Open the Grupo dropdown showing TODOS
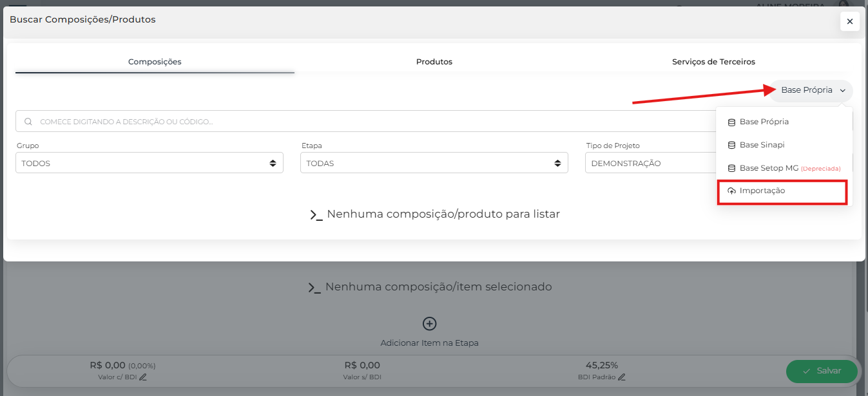Screen dimensions: 868x396 (x=149, y=164)
